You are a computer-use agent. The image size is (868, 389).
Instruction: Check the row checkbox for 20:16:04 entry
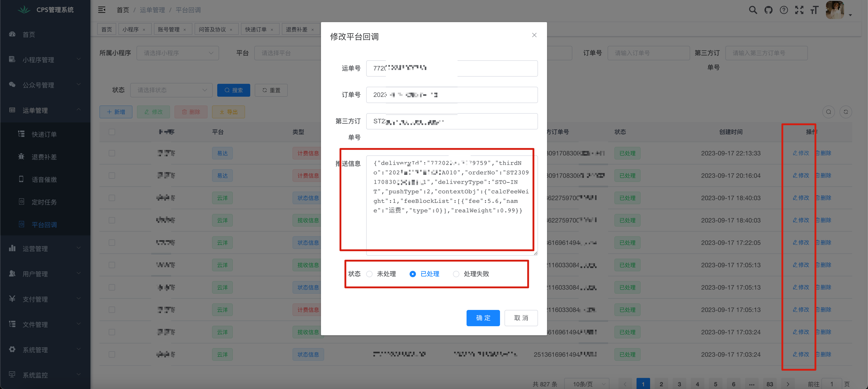click(112, 176)
